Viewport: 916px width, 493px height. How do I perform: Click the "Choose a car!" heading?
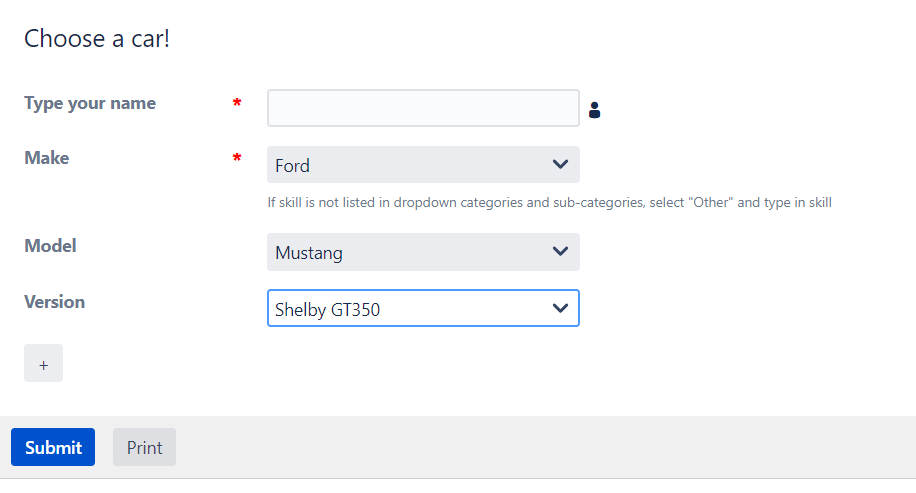point(97,39)
